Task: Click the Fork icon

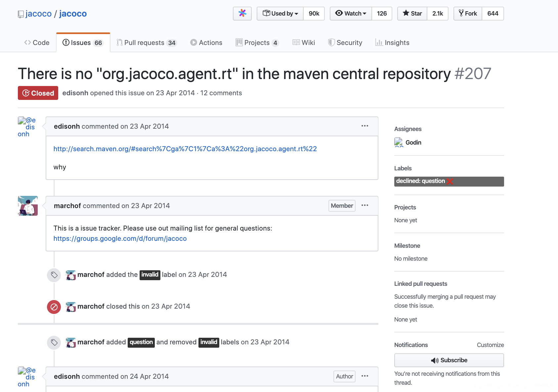Action: 461,13
